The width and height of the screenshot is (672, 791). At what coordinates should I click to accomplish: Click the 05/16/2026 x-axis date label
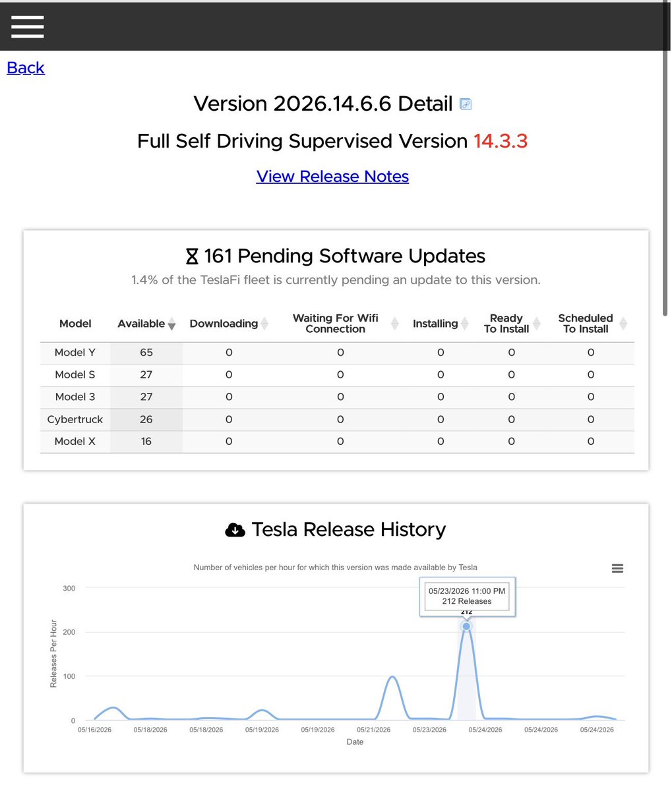click(94, 730)
